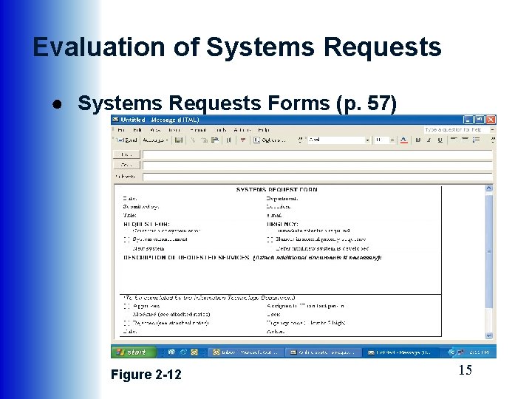The width and height of the screenshot is (532, 399).
Task: Click in the Subject field
Action: coord(318,177)
